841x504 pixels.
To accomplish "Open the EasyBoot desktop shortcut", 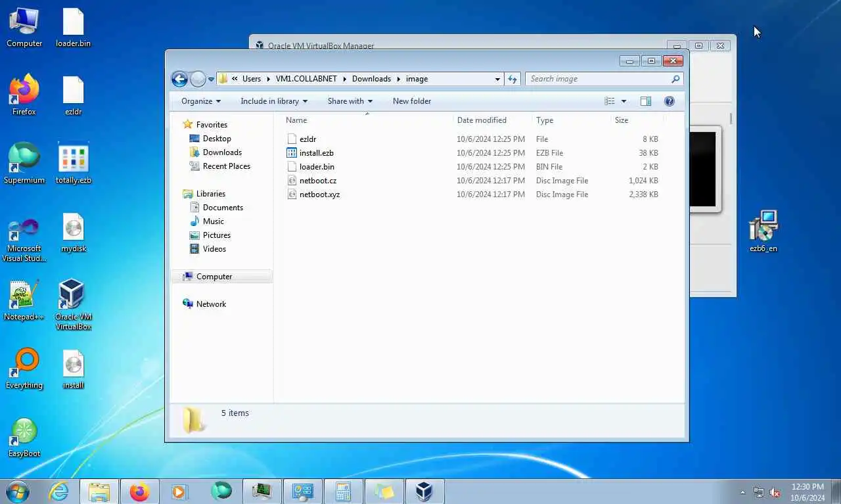I will (x=24, y=438).
